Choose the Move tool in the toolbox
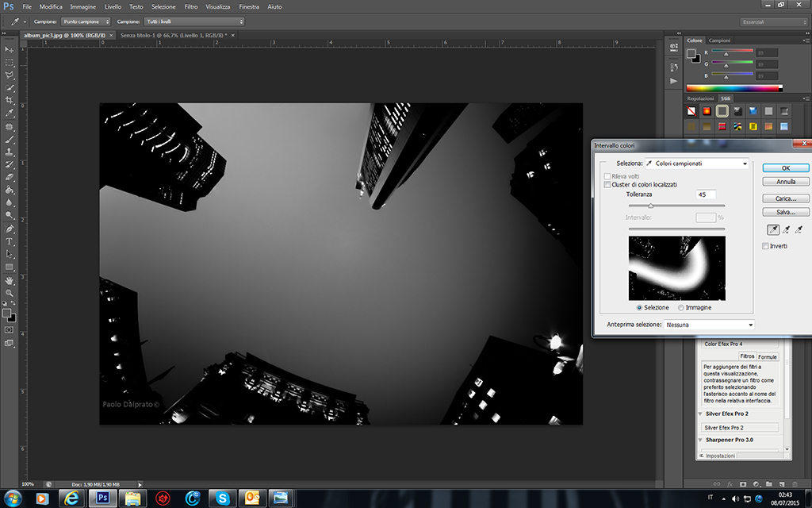 coord(10,49)
